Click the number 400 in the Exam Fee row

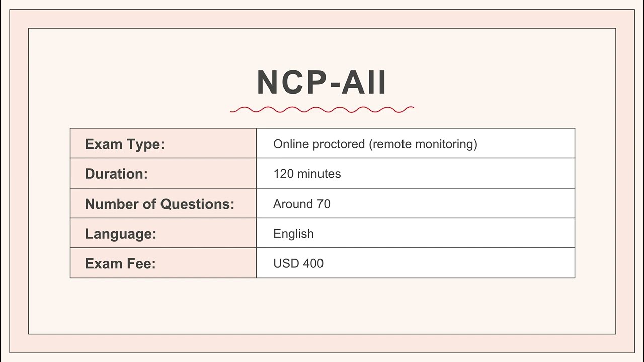(313, 263)
